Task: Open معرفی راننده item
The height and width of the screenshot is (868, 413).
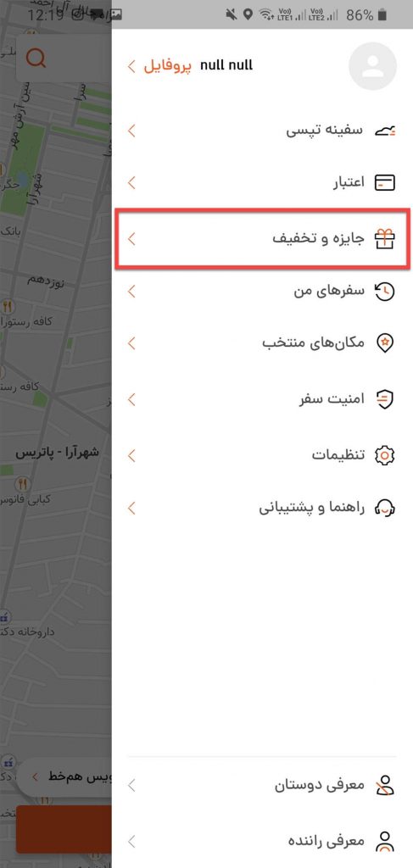Action: point(262,842)
